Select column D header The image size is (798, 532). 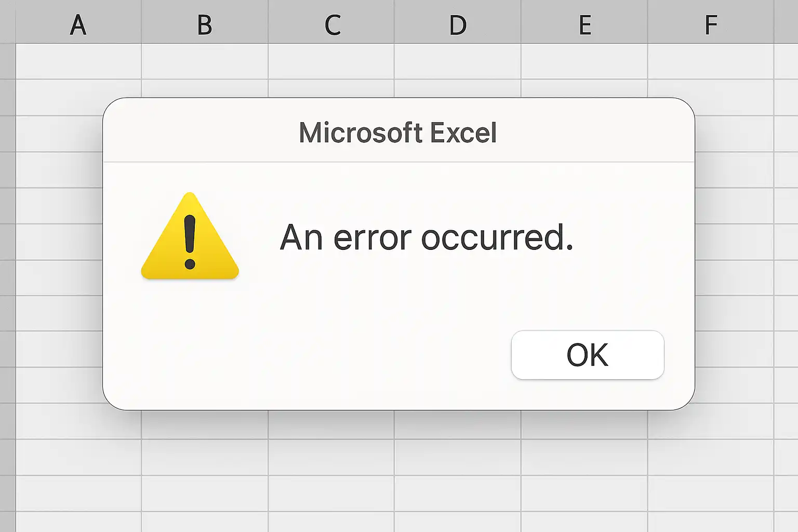[x=458, y=24]
